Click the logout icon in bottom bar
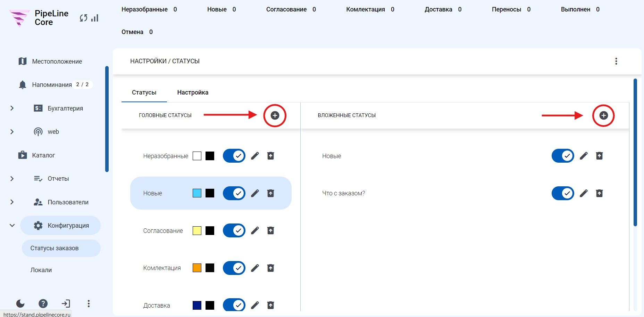 66,303
